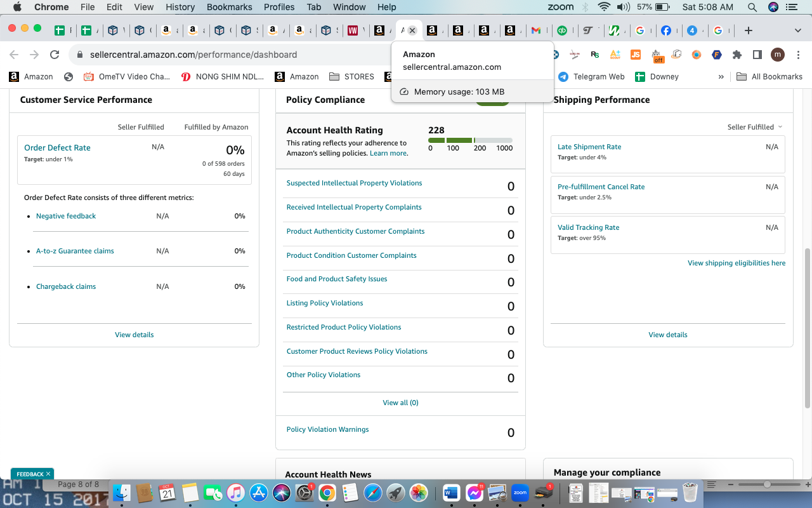Click Learn more about Account Health Rating
This screenshot has height=508, width=812.
point(388,153)
